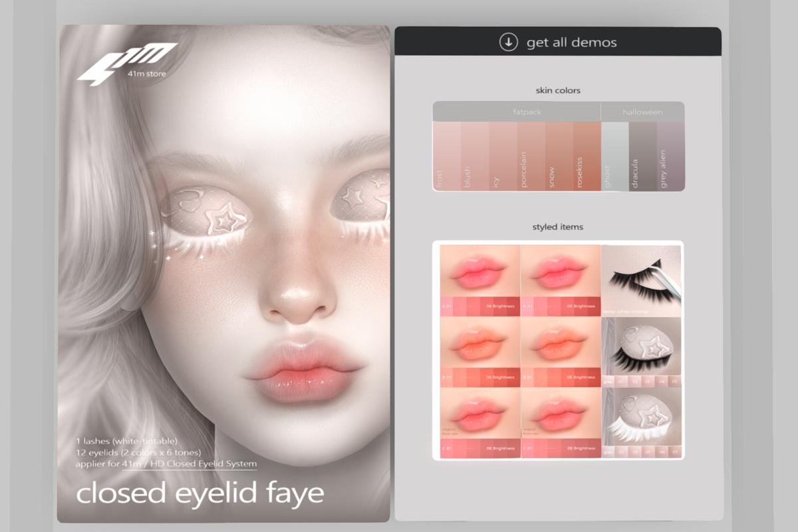Click the black lashes with tweezers thumbnail
The height and width of the screenshot is (532, 798).
click(x=641, y=279)
